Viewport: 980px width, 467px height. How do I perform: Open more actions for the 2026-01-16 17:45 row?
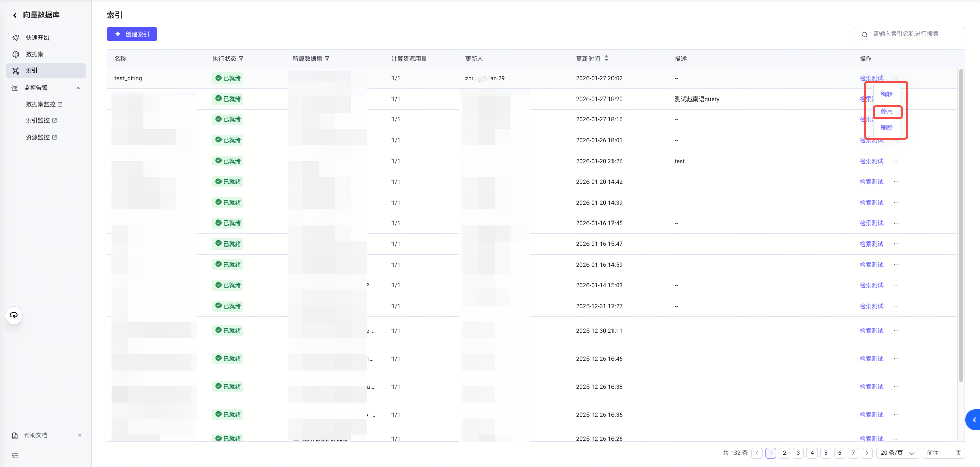[x=896, y=223]
